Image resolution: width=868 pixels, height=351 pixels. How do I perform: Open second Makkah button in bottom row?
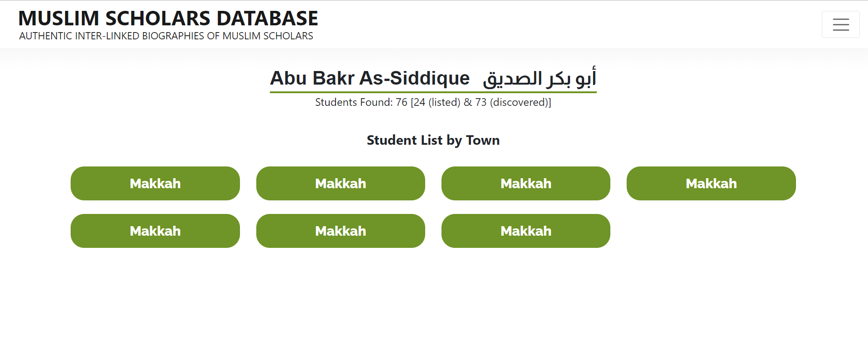[x=340, y=231]
